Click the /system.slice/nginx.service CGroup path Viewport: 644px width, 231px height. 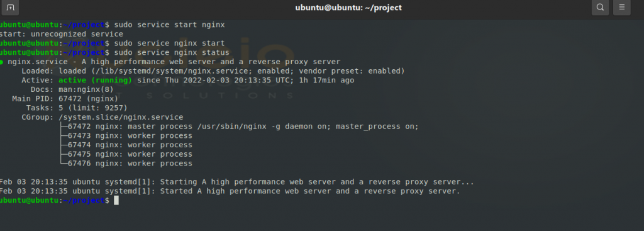point(121,117)
